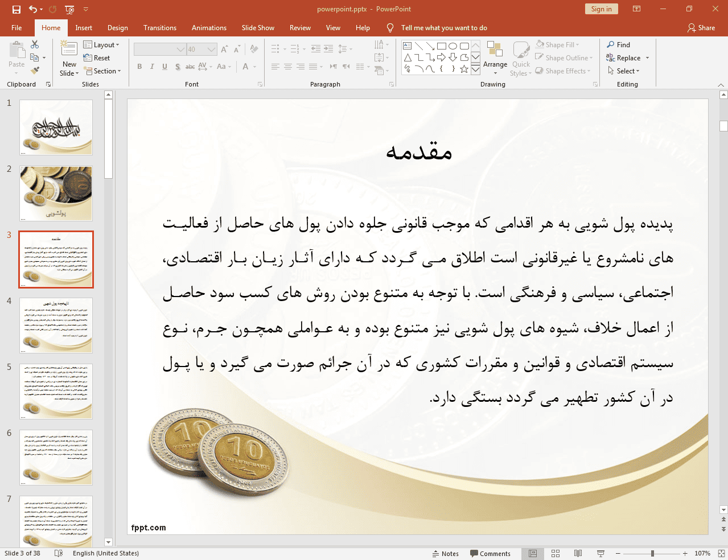This screenshot has height=560, width=728.
Task: Toggle the Comments pane
Action: coord(490,553)
